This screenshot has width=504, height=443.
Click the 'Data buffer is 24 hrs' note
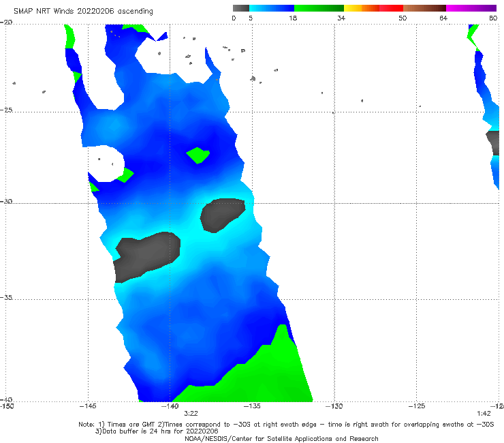coord(157,431)
